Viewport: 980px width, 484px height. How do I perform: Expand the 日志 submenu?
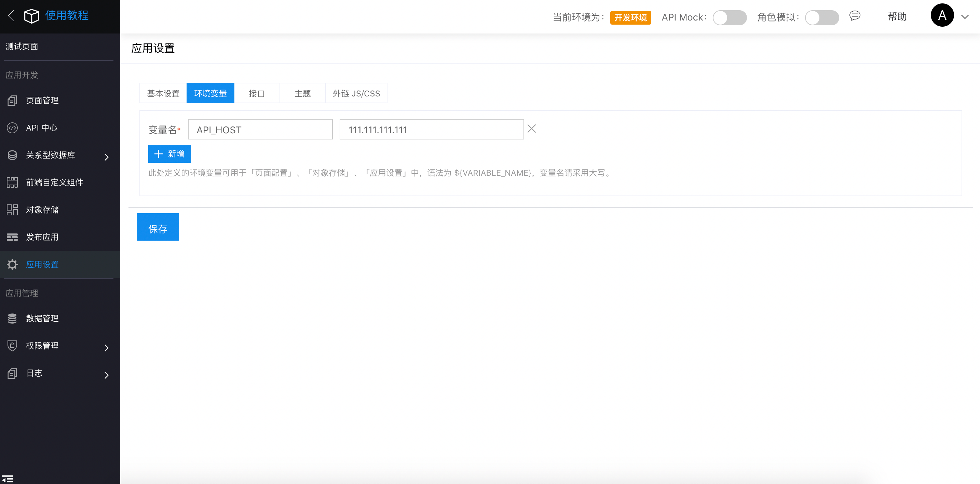[x=107, y=375]
